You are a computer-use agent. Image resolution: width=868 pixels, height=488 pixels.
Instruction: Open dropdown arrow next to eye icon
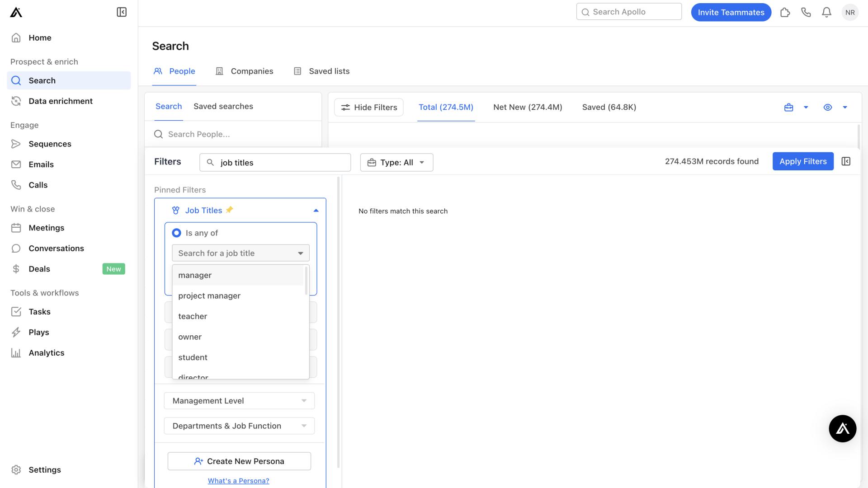(x=844, y=108)
